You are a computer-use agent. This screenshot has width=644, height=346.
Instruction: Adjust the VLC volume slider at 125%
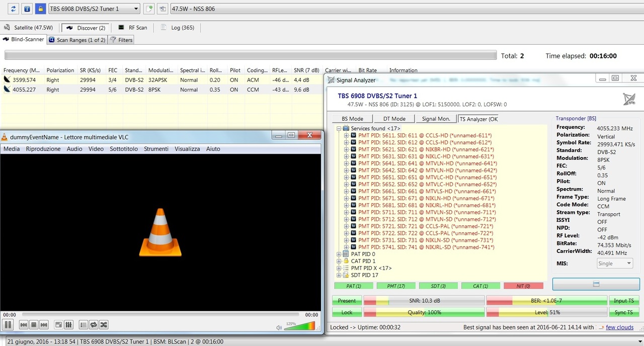[x=300, y=326]
